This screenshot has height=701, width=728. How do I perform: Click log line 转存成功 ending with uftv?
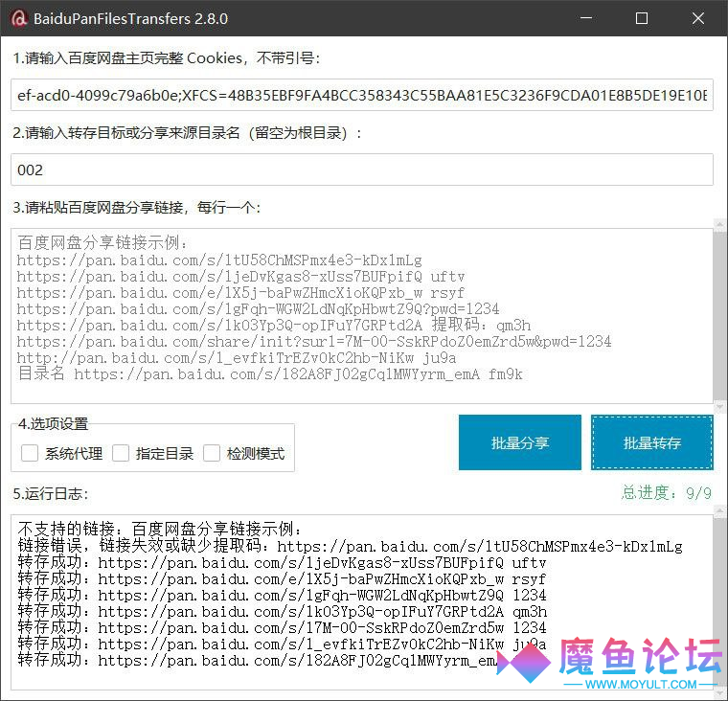[283, 563]
